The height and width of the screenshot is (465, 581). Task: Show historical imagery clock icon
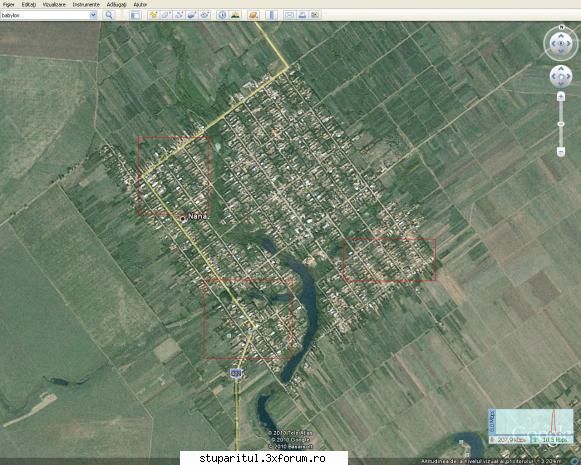(222, 15)
